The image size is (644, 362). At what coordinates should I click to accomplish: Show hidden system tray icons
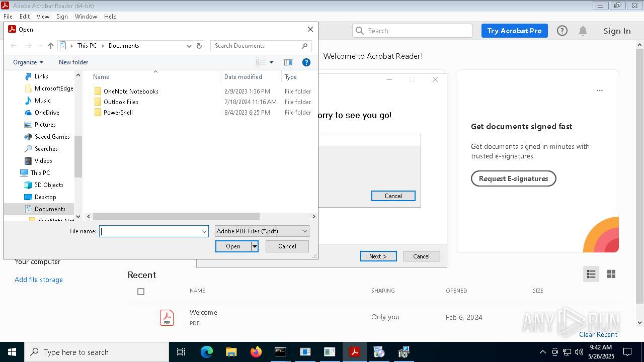pos(542,352)
